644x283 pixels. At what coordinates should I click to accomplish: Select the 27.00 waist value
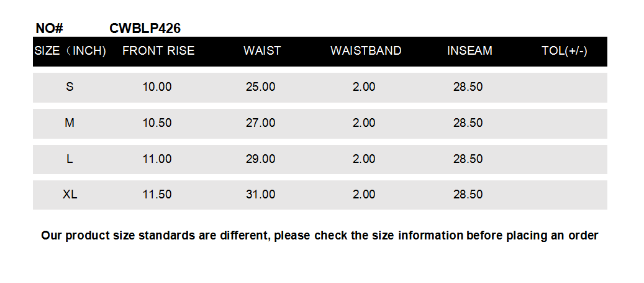260,123
